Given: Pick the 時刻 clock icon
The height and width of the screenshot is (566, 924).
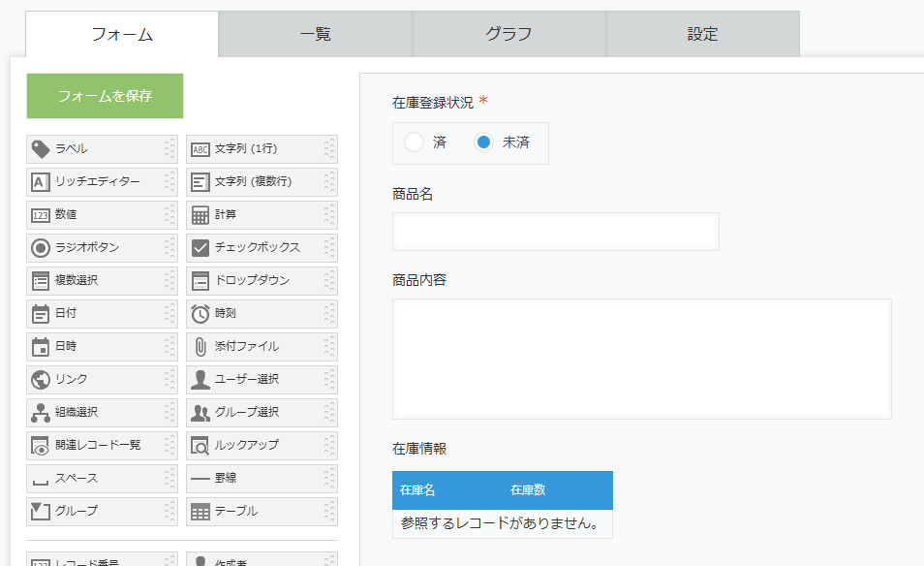Looking at the screenshot, I should 200,314.
